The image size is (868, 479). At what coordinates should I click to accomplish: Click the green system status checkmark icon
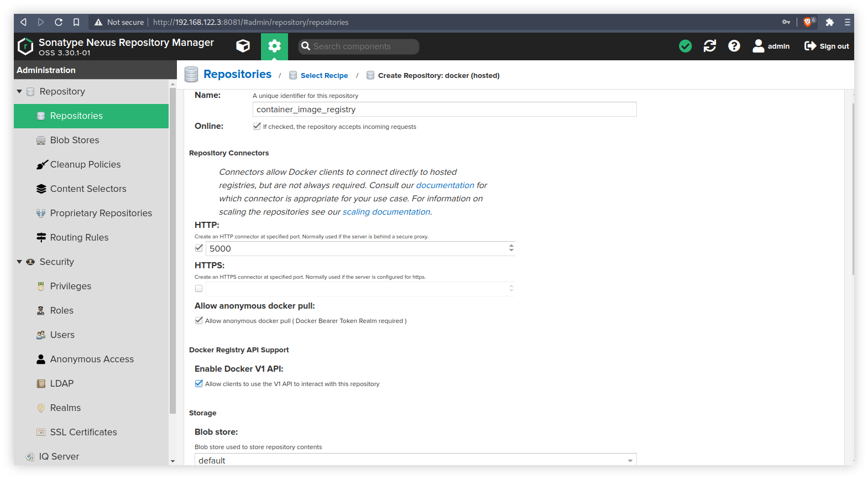point(685,46)
